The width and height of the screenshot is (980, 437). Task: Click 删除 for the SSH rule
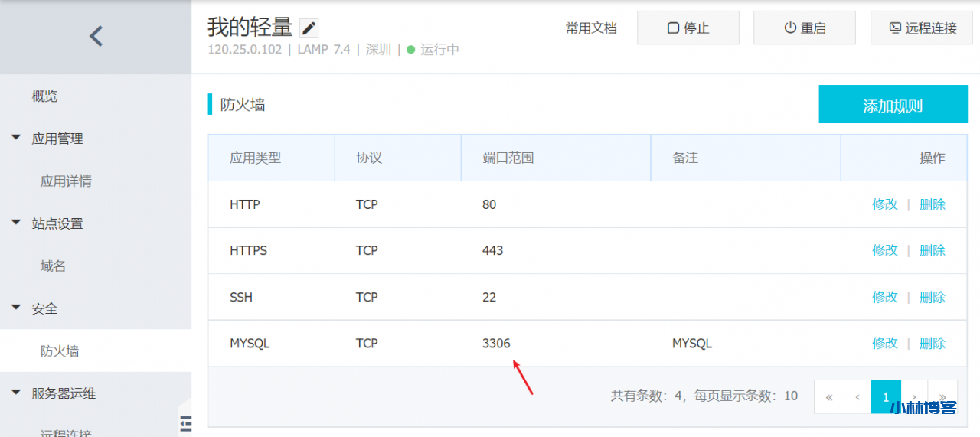(932, 297)
